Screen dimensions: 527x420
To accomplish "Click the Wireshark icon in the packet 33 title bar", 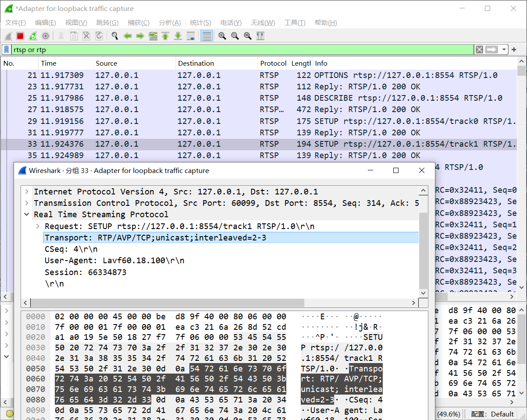I will pos(22,171).
